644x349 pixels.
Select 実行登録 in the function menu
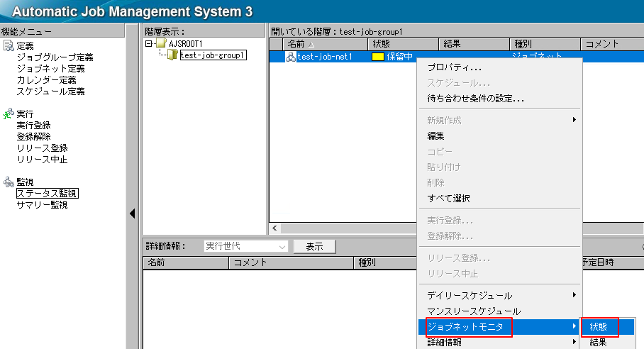33,126
